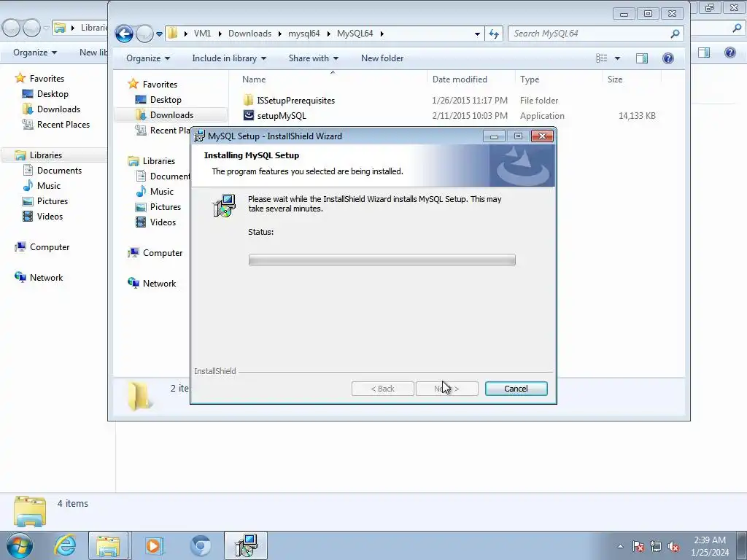This screenshot has height=560, width=747.
Task: Change view icon in MySQL64 window
Action: pos(602,58)
